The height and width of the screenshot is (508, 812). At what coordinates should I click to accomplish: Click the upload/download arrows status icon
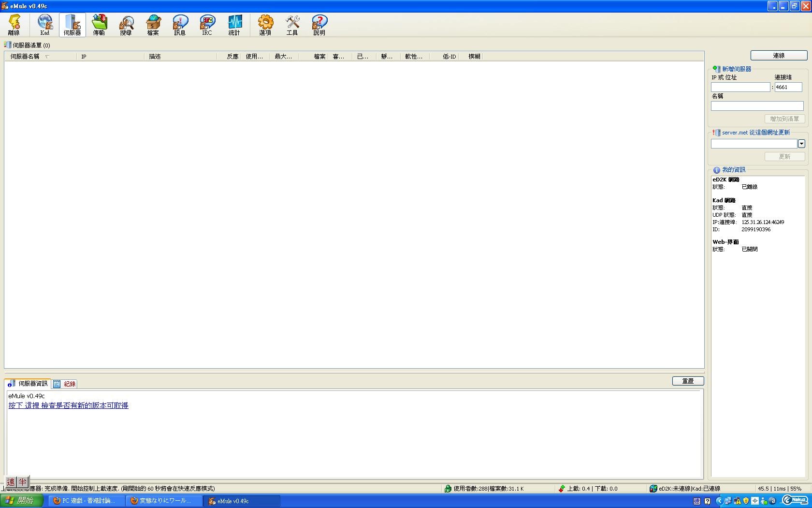[562, 489]
